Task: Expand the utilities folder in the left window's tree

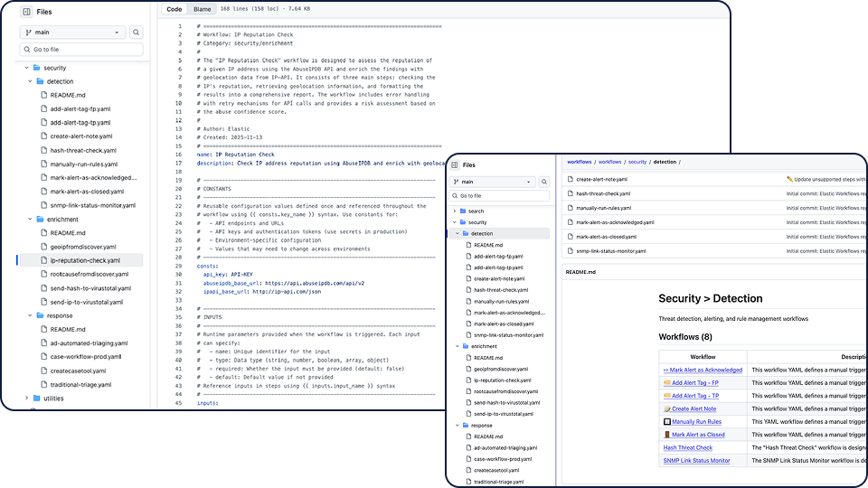Action: pyautogui.click(x=26, y=398)
